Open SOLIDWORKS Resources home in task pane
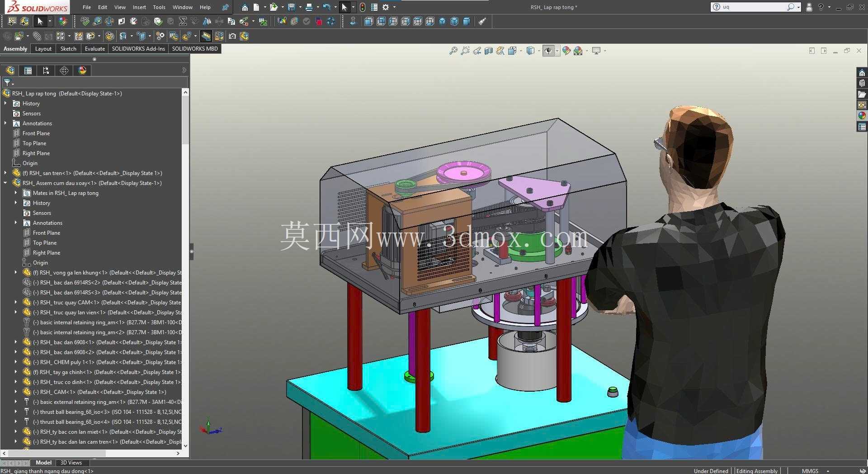Screen dimensions: 868x474 coord(862,73)
